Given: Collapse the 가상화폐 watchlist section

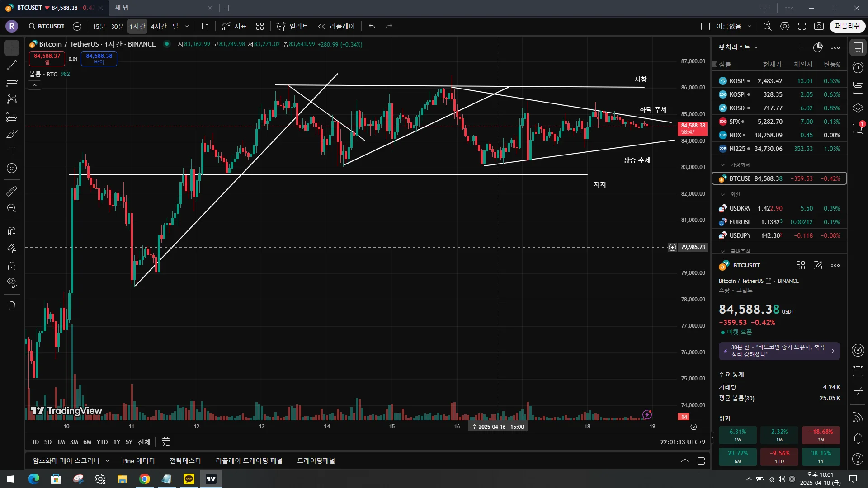Looking at the screenshot, I should pos(722,164).
